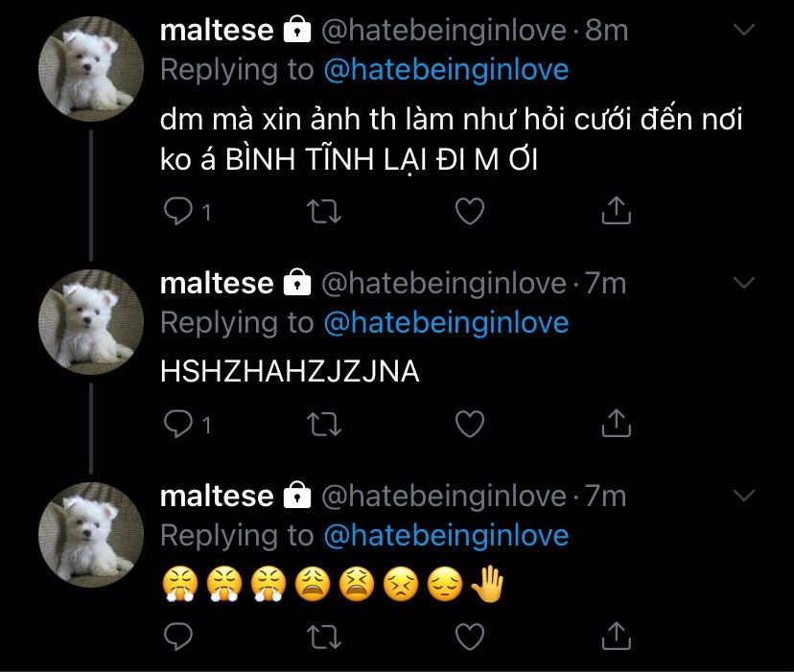Open options chevron on emoji tweet

coord(745,496)
